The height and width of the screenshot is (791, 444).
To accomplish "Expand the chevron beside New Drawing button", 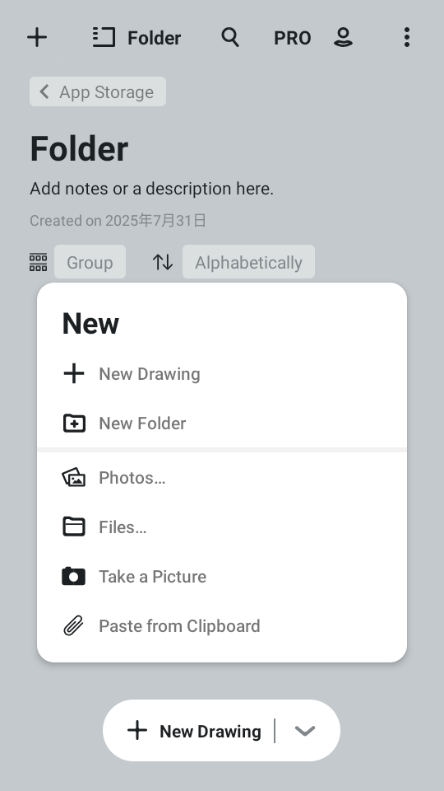I will click(305, 730).
